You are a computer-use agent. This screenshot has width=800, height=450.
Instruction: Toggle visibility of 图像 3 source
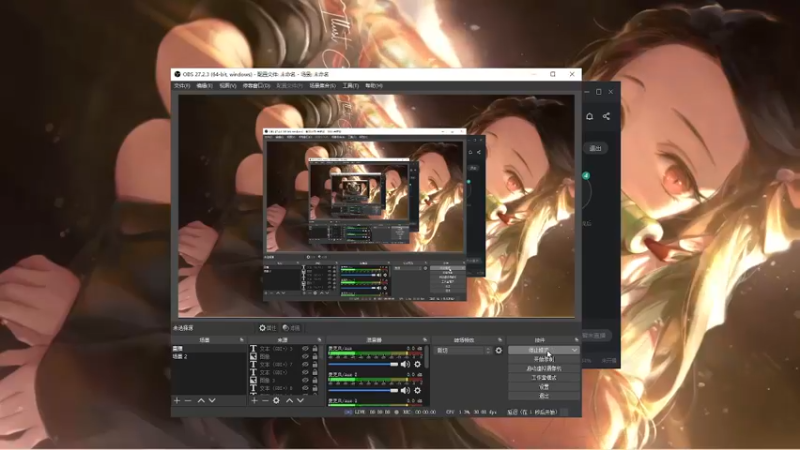coord(305,381)
